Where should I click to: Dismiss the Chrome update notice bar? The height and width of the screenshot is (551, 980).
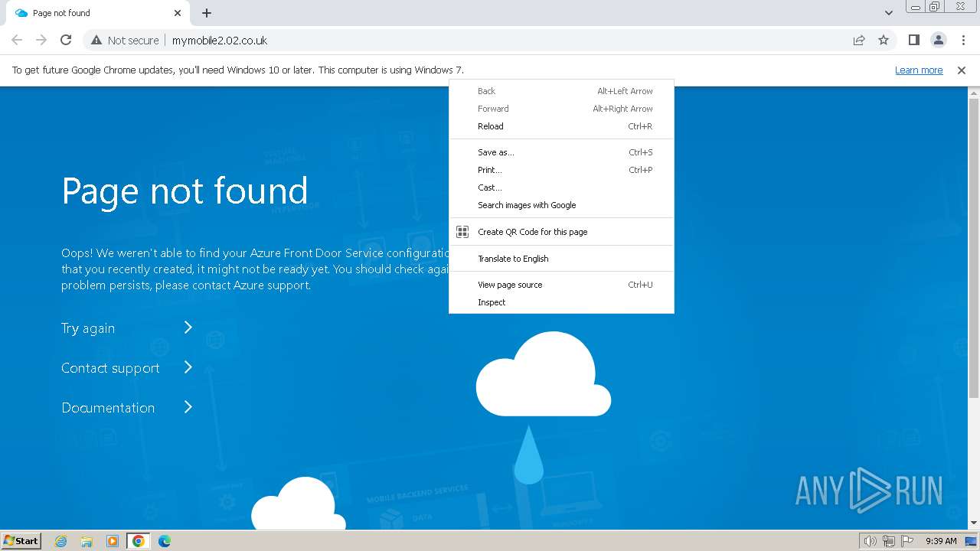pos(962,70)
